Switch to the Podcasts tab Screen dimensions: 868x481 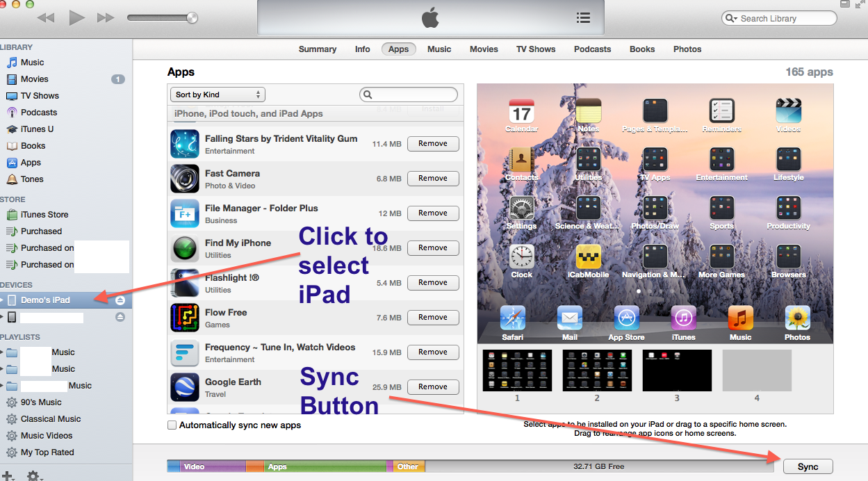point(593,49)
